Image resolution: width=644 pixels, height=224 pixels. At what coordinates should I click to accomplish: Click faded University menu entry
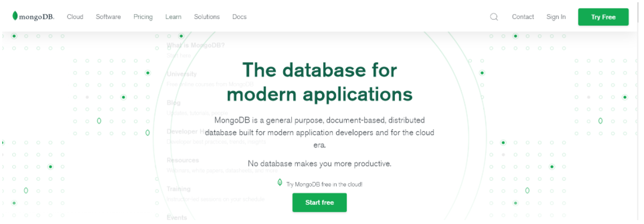(182, 74)
